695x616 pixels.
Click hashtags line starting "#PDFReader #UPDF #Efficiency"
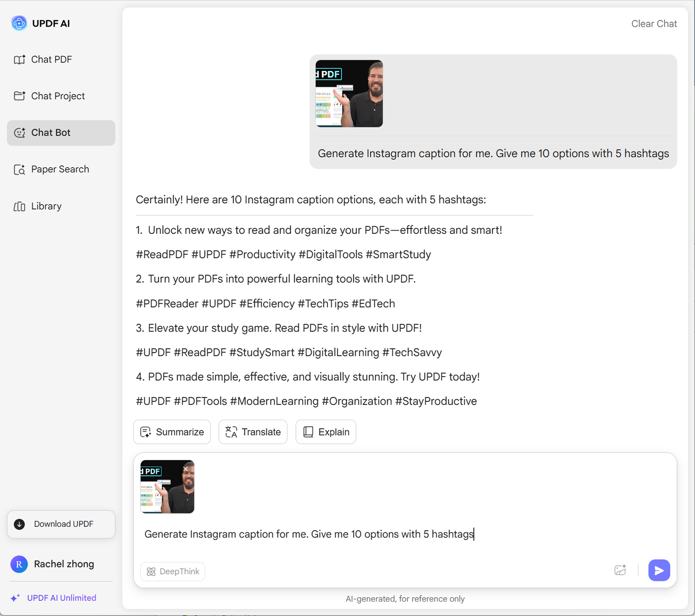265,304
